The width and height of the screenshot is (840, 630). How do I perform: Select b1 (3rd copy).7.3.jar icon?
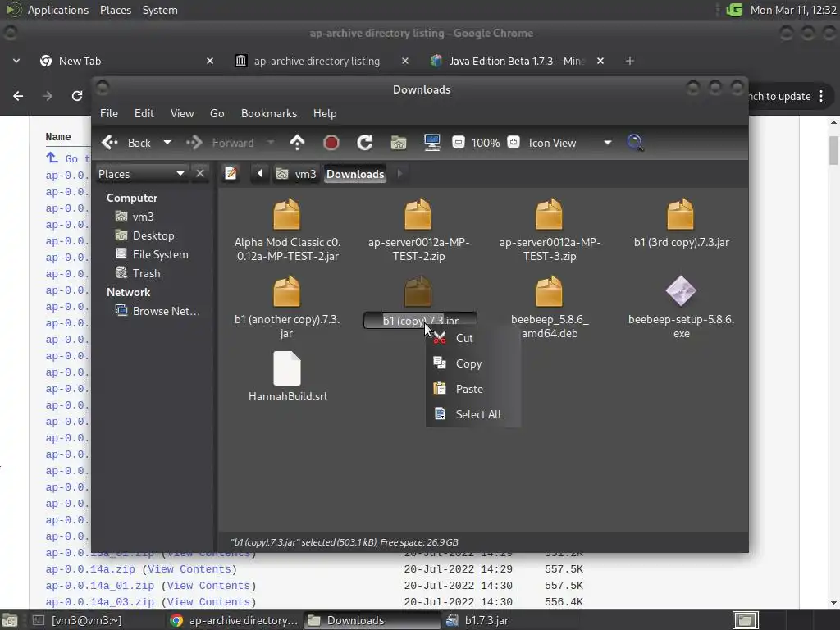pos(680,214)
